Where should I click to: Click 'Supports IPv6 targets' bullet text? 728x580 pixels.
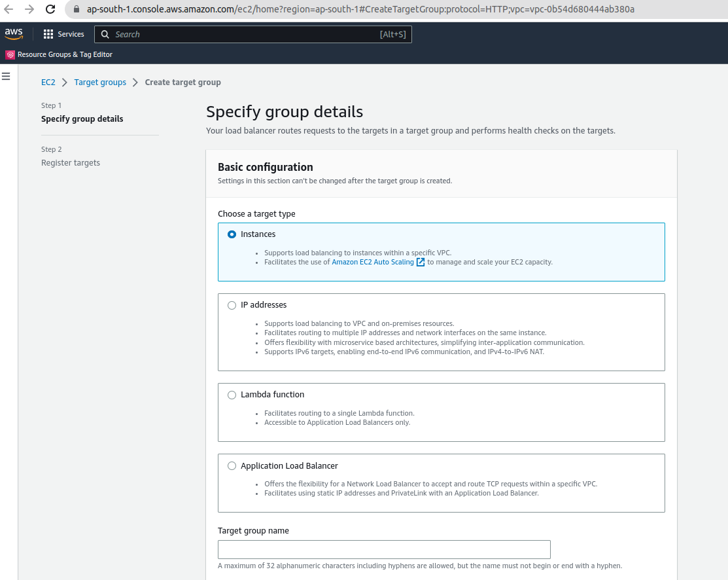(404, 352)
